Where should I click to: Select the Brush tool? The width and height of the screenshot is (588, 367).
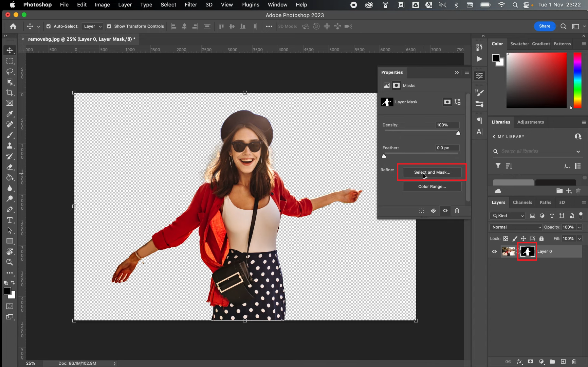pyautogui.click(x=10, y=135)
